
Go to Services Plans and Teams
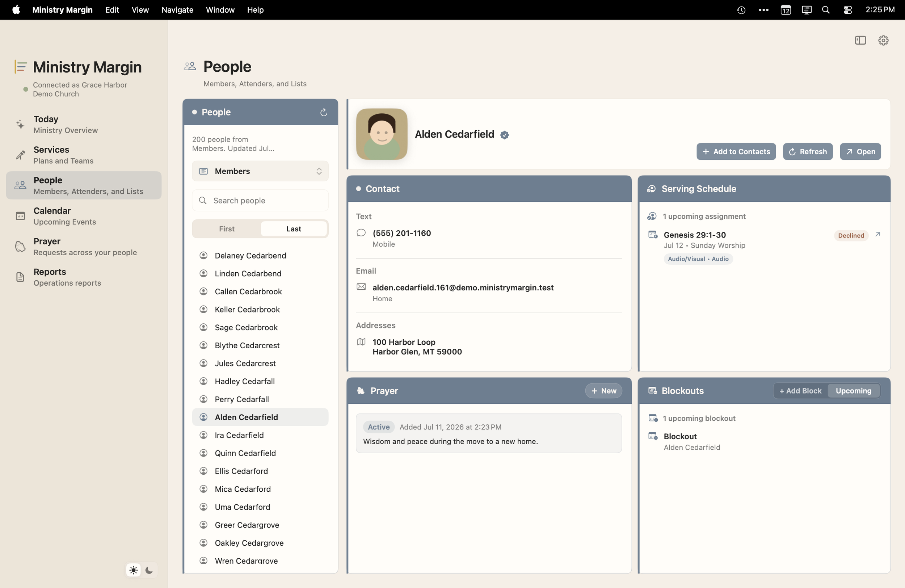pyautogui.click(x=84, y=155)
